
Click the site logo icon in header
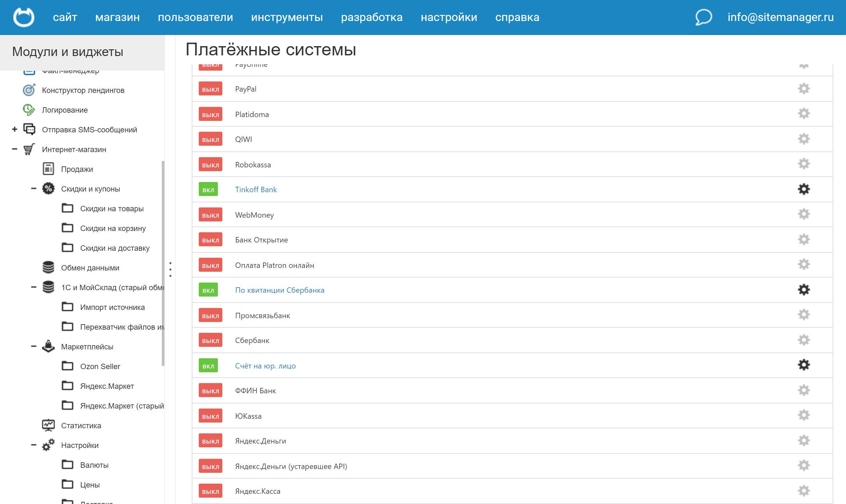pos(24,17)
